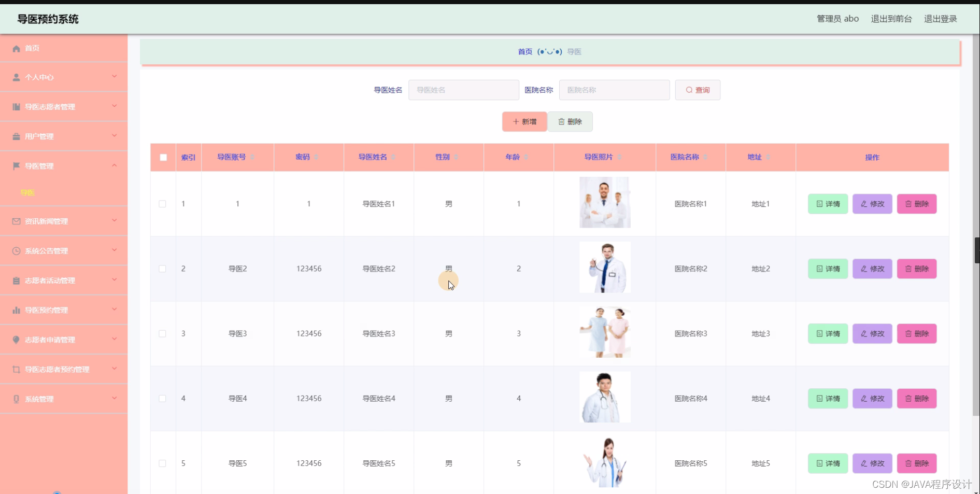Click 退出登录 to log out
The image size is (980, 494).
[941, 19]
